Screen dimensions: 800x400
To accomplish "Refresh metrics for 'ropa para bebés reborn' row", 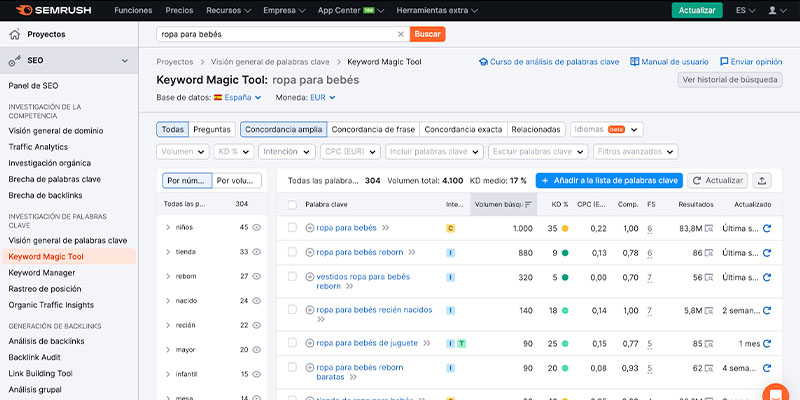I will pos(766,253).
